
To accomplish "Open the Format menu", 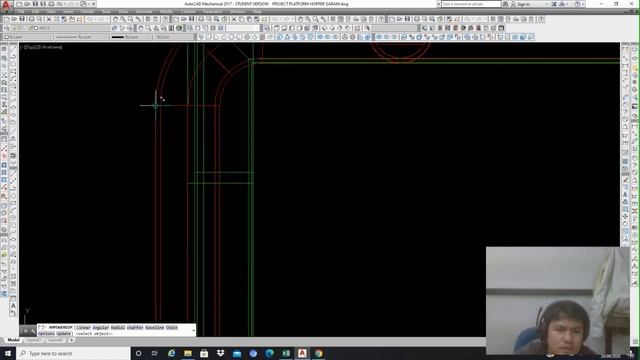I will click(x=87, y=11).
